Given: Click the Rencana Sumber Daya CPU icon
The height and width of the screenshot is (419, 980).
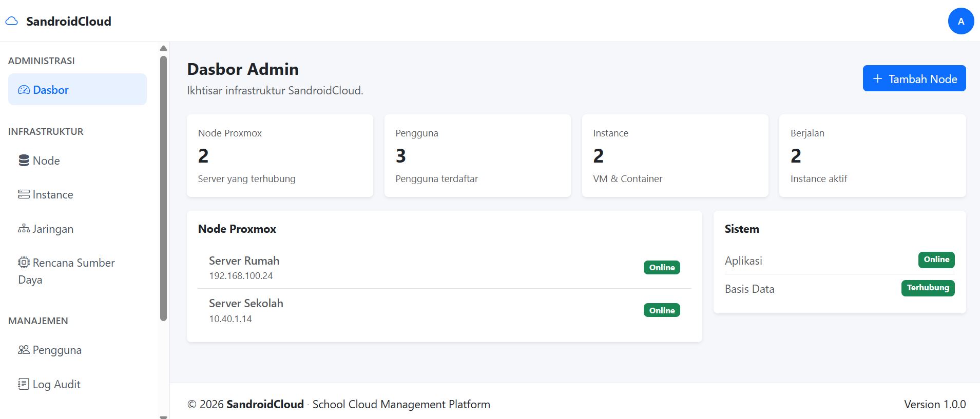Looking at the screenshot, I should tap(24, 263).
